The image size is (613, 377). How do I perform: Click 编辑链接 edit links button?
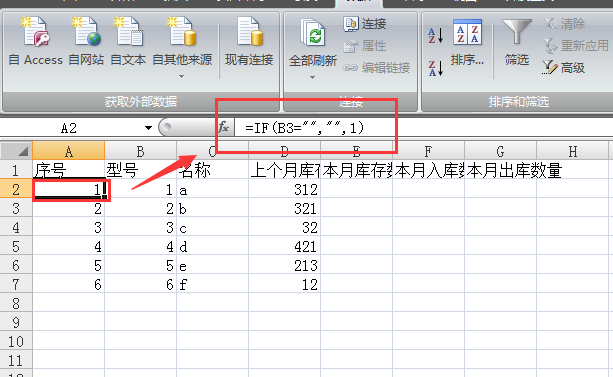click(377, 68)
